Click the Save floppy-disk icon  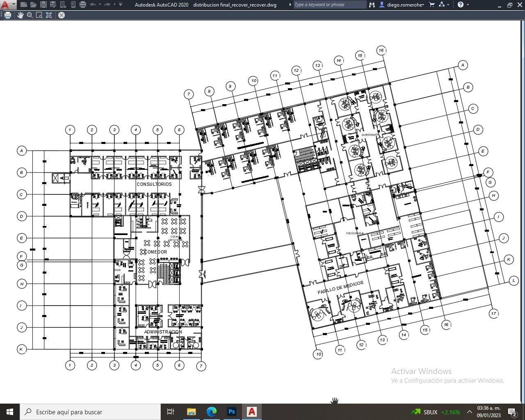(43, 5)
